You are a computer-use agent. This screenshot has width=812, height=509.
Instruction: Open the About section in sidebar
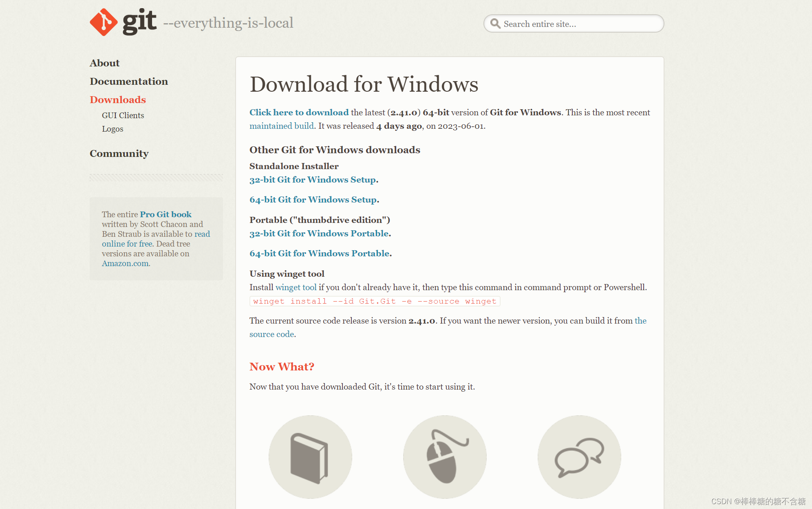(x=105, y=63)
